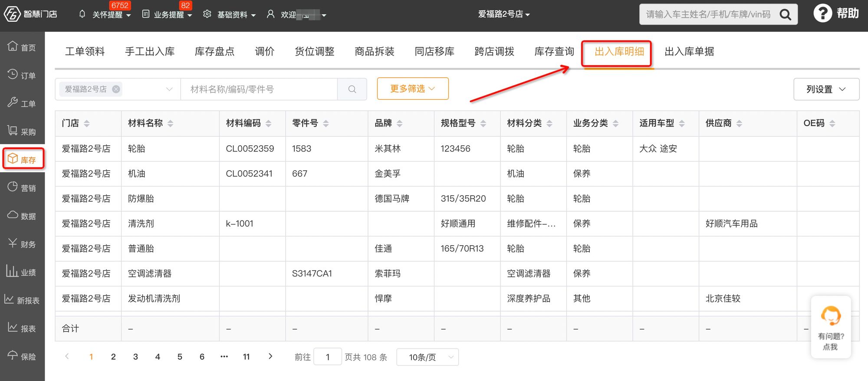Switch to the 库存查询 tab

pos(554,52)
